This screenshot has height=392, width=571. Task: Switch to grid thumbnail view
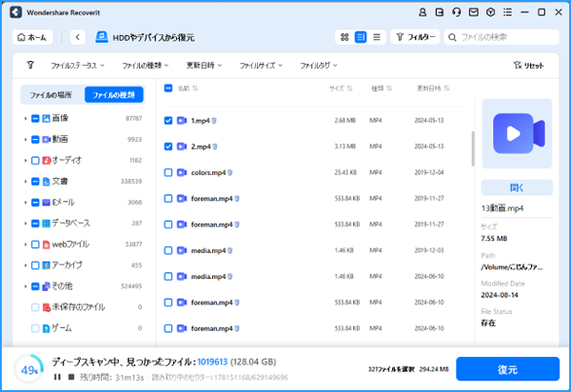(x=344, y=37)
